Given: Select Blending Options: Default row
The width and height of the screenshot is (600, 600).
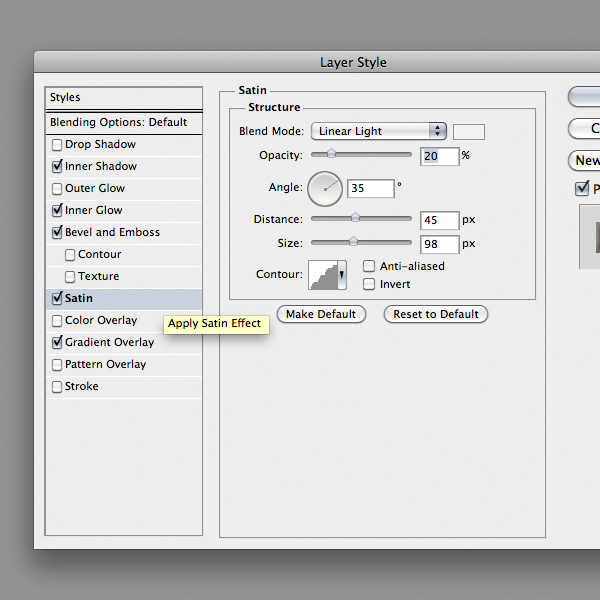Looking at the screenshot, I should point(124,123).
